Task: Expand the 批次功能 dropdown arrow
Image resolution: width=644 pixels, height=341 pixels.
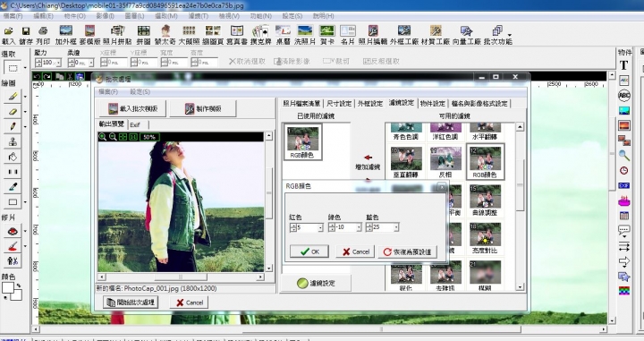Action: pyautogui.click(x=509, y=35)
